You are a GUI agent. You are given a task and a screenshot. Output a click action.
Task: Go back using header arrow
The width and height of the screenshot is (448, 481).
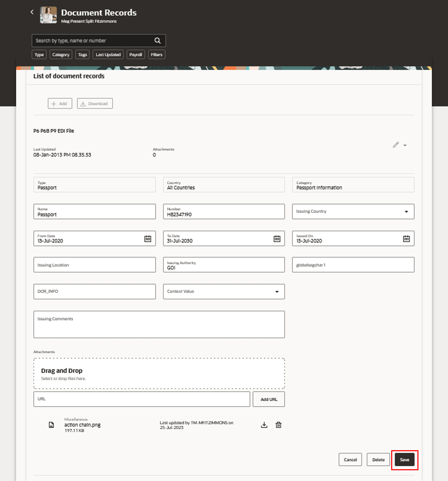32,12
